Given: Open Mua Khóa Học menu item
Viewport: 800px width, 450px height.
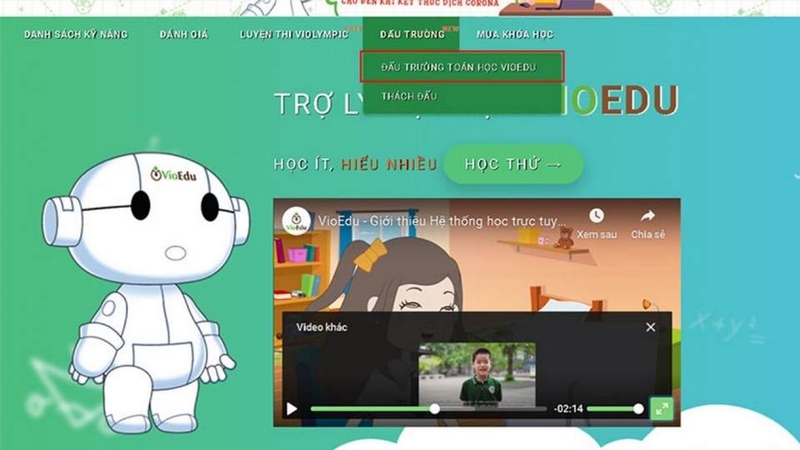Looking at the screenshot, I should pyautogui.click(x=515, y=34).
